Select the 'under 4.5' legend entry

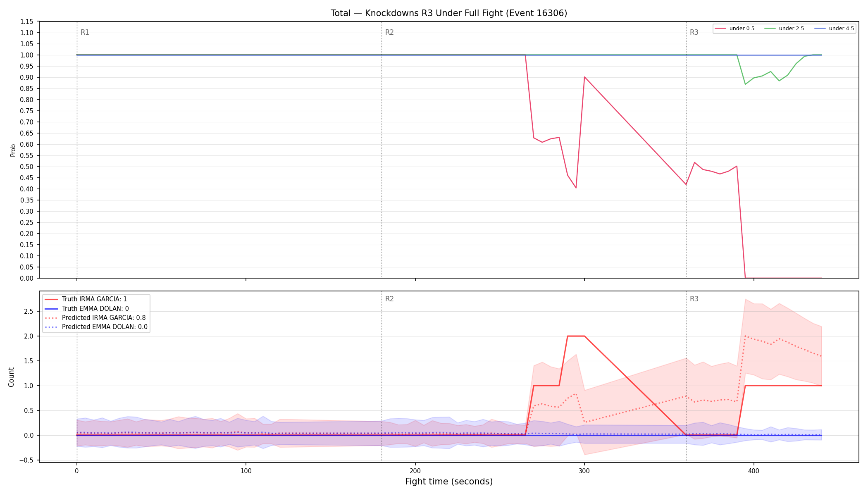tap(835, 29)
